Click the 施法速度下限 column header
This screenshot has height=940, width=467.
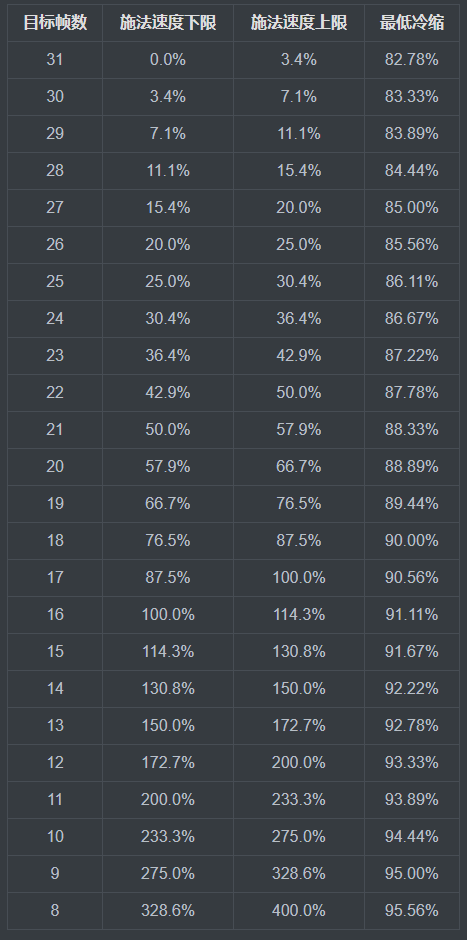click(x=168, y=23)
